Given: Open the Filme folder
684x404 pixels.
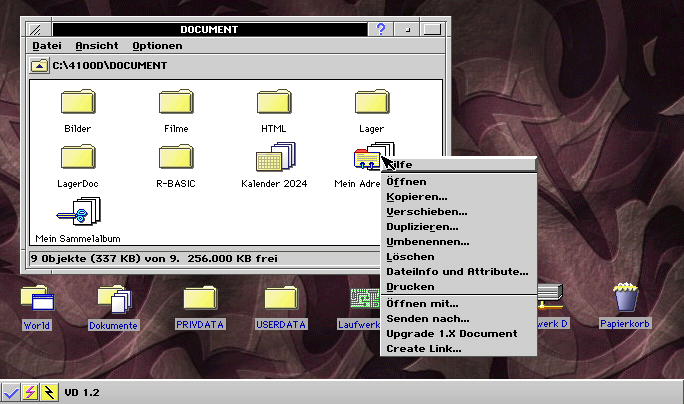Looking at the screenshot, I should click(x=176, y=104).
